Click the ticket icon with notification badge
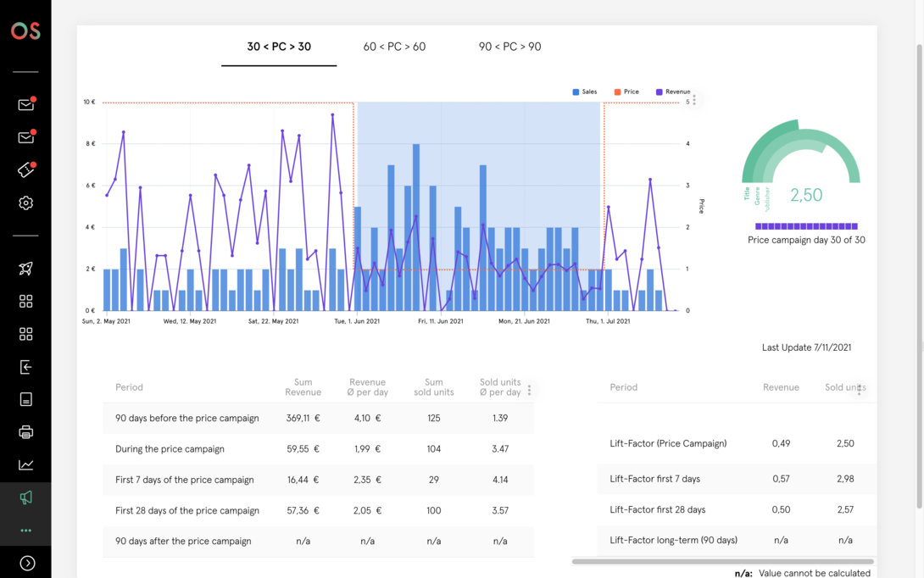This screenshot has height=578, width=924. pyautogui.click(x=25, y=170)
